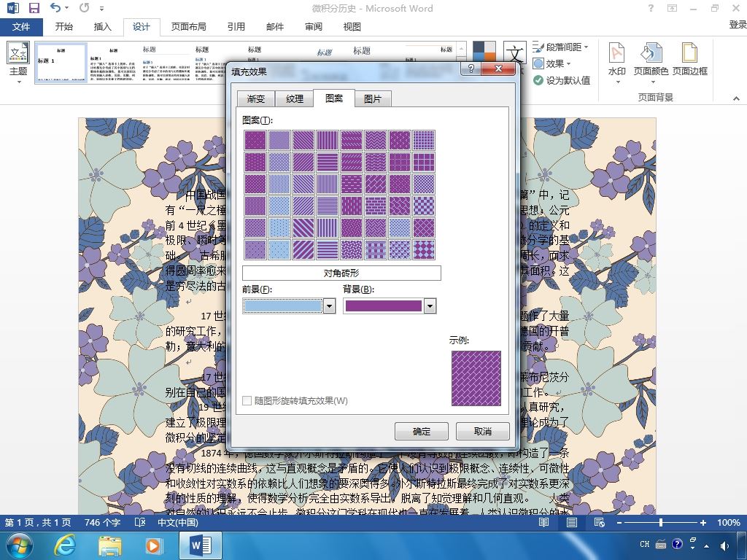This screenshot has height=560, width=747.
Task: Click the Fill Effects dialog help button
Action: point(471,69)
